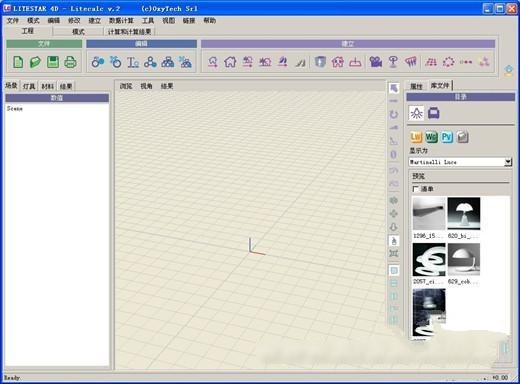Open the File menu in menu bar
The width and height of the screenshot is (520, 384).
coord(13,21)
